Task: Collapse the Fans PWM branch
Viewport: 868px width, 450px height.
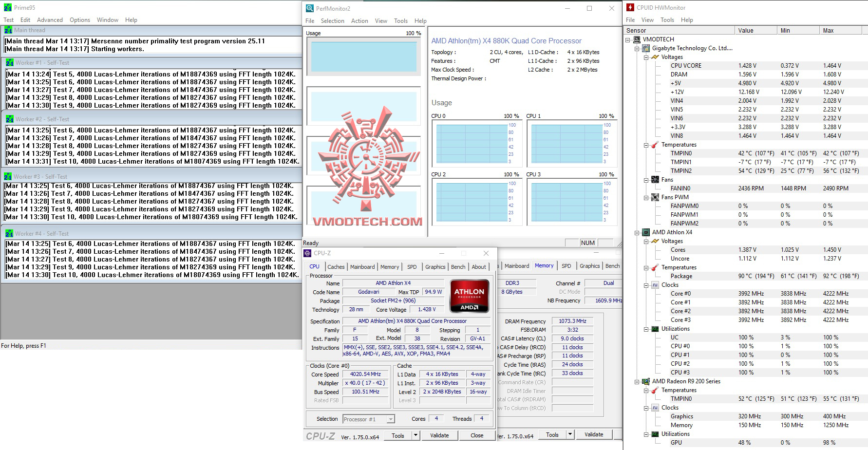Action: 646,197
